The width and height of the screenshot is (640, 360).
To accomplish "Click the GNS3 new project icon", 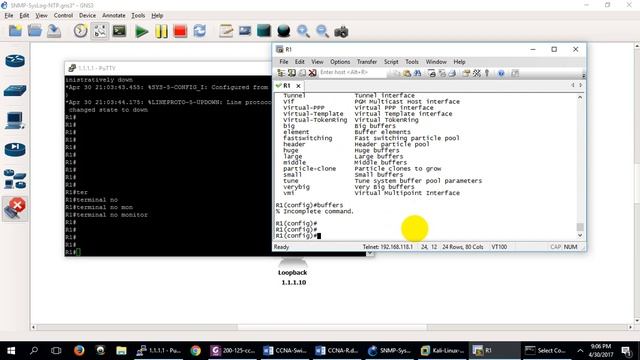I will click(15, 31).
